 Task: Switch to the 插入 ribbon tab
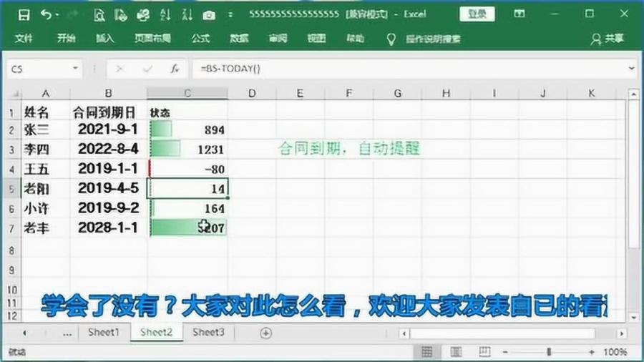click(104, 39)
